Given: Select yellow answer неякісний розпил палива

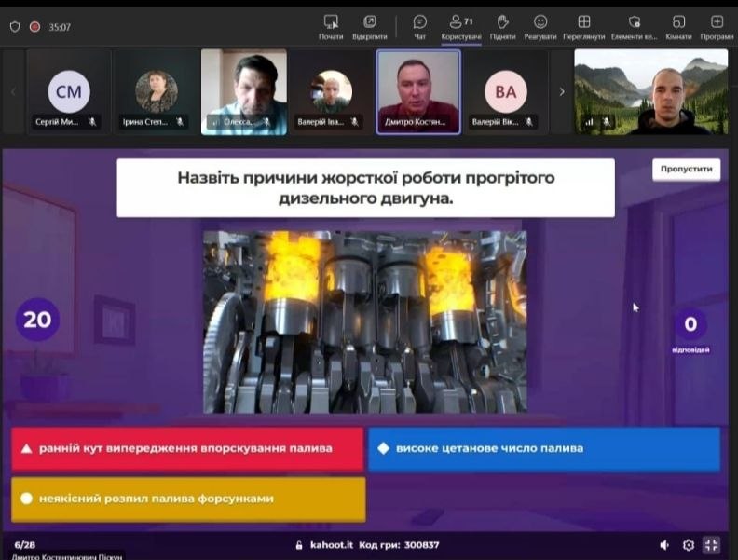Looking at the screenshot, I should pyautogui.click(x=187, y=499).
